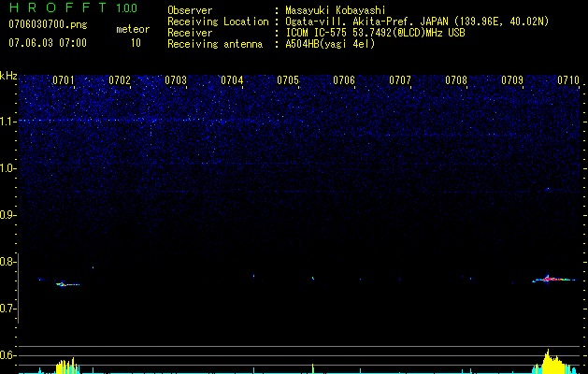The height and width of the screenshot is (374, 588).
Task: Click the HROFFT 1.0.0 title text
Action: click(x=74, y=7)
